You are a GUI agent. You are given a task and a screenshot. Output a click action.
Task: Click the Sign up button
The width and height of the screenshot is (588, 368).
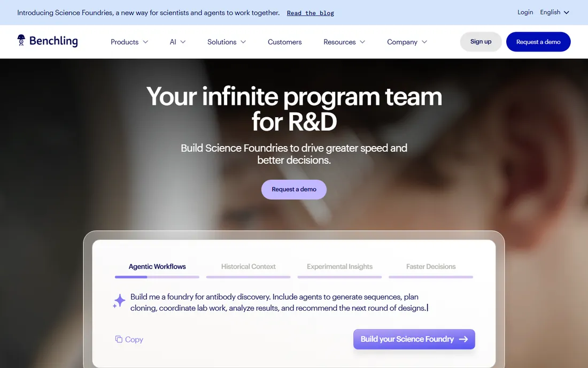[x=481, y=42]
